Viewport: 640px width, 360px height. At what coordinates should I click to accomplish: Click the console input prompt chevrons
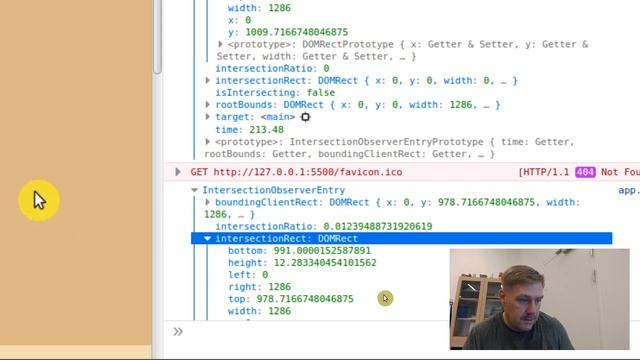point(178,331)
